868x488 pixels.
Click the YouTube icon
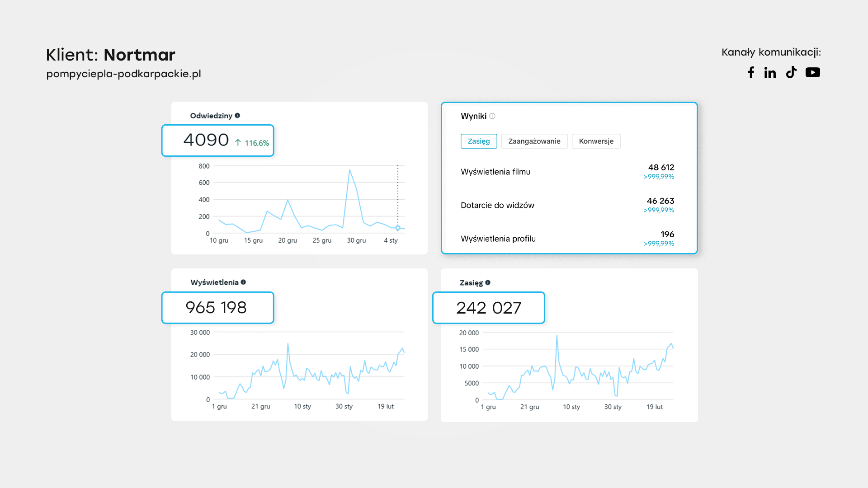pyautogui.click(x=813, y=72)
